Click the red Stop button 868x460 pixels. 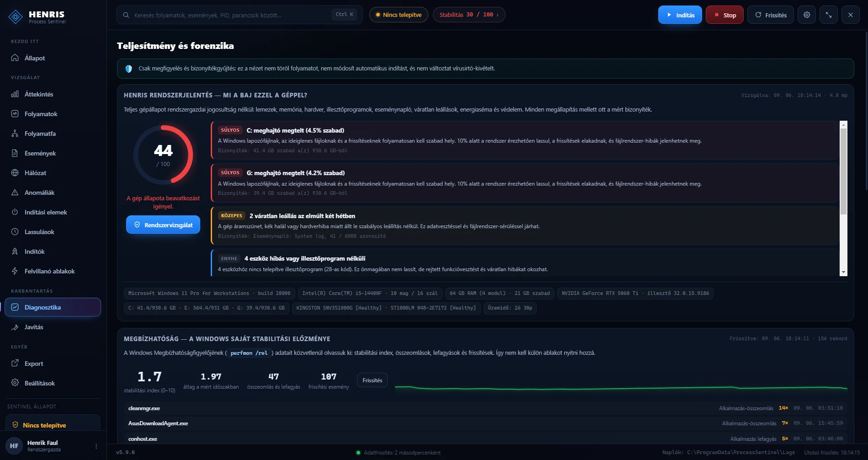[x=724, y=15]
